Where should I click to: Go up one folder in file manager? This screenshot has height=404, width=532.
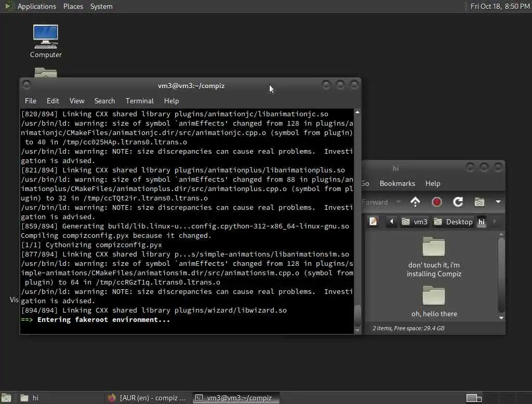[x=415, y=202]
